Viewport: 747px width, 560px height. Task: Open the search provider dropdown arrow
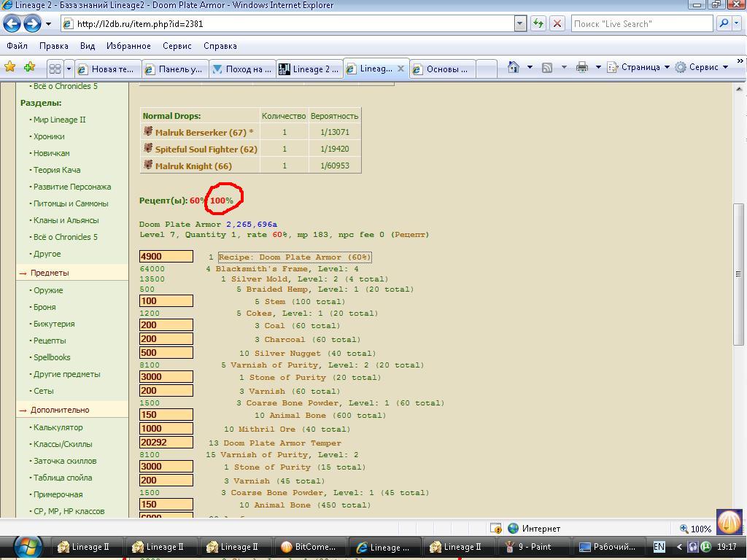(737, 23)
